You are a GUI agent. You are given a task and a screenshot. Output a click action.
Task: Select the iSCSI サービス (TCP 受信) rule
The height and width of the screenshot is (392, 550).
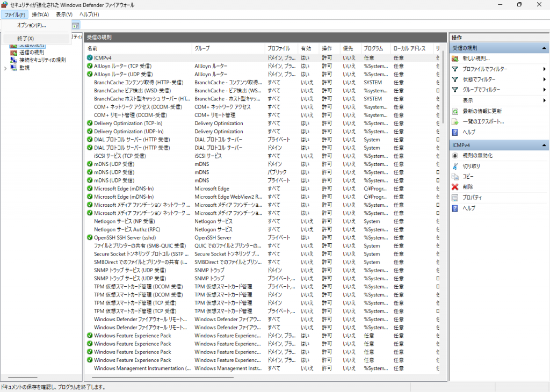point(120,156)
